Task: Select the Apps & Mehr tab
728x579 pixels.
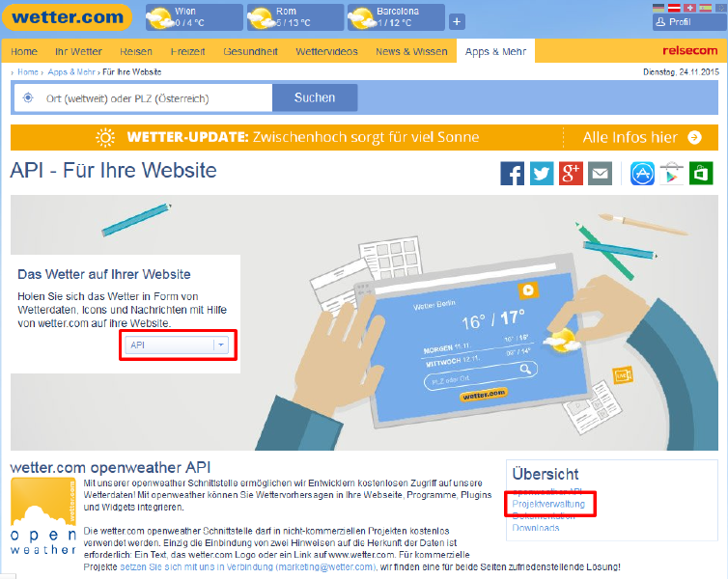Action: (495, 51)
